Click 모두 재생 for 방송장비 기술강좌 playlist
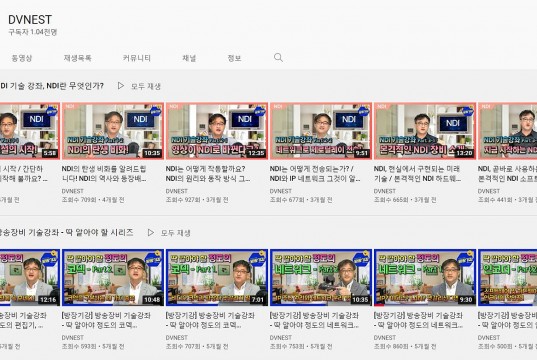Viewport: 537px width, 360px height. pos(175,233)
